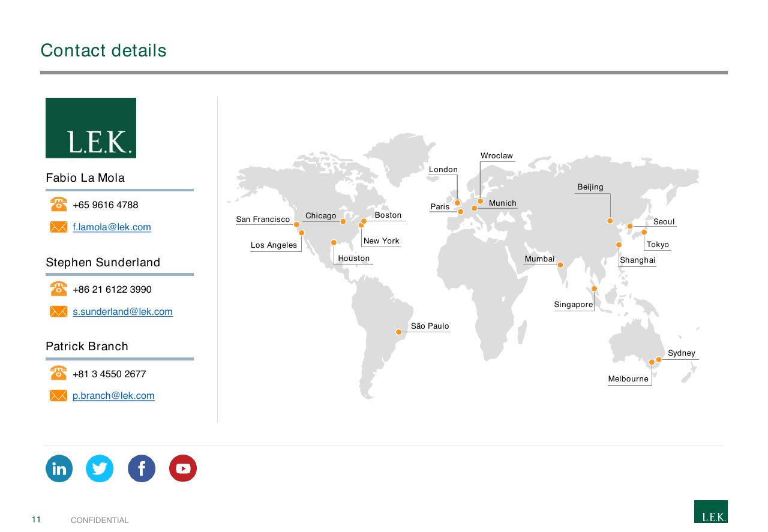Click envelope icon beside f.lamola@lek.com
768x532 pixels.
[x=59, y=227]
